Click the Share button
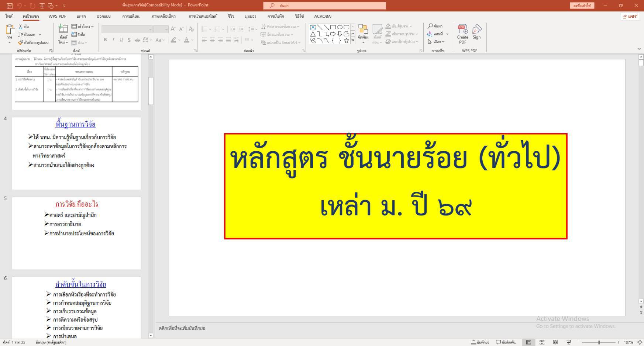This screenshot has width=644, height=346. [630, 17]
